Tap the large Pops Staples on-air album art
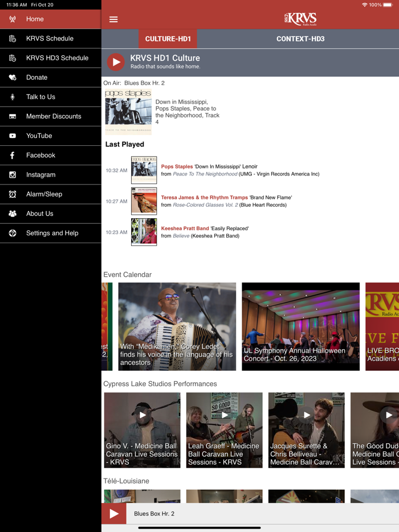This screenshot has width=399, height=532. tap(128, 112)
